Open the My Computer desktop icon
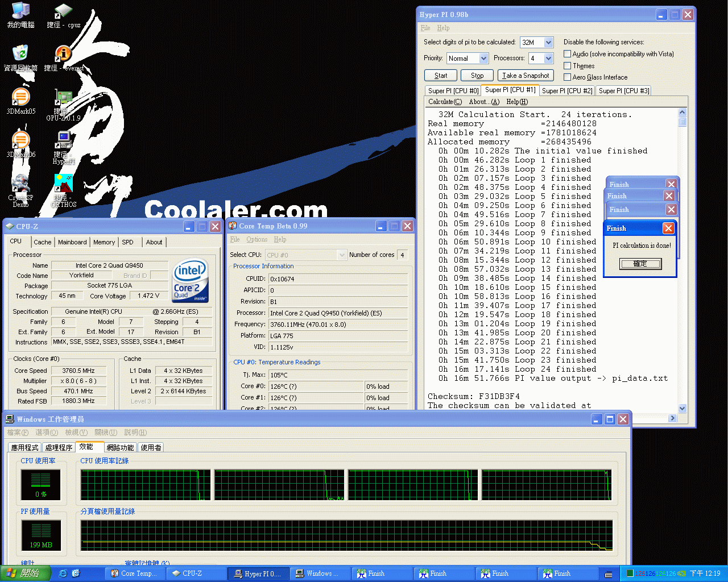This screenshot has width=728, height=582. click(21, 15)
